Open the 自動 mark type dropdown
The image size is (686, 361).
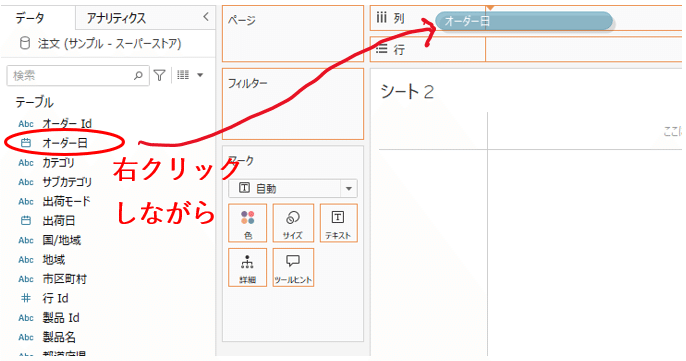pyautogui.click(x=293, y=189)
